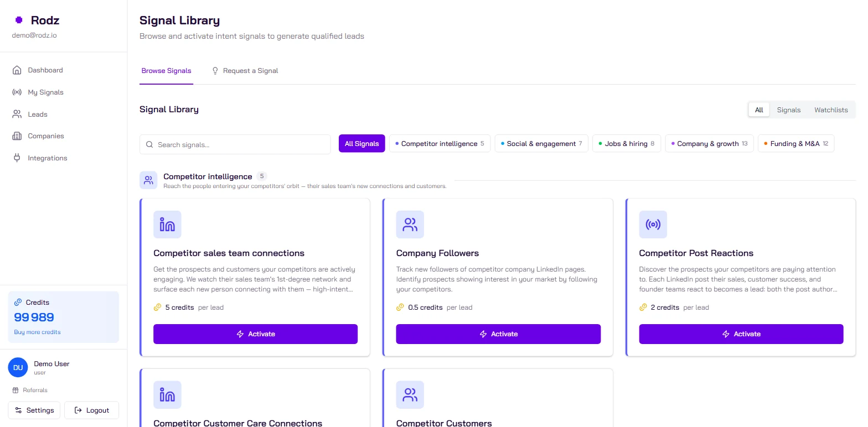
Task: Switch view to Signals only
Action: coord(789,110)
